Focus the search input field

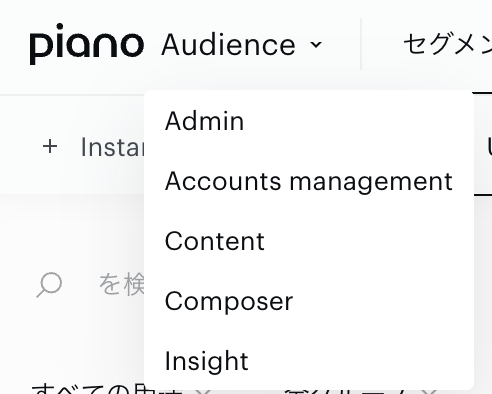(122, 284)
